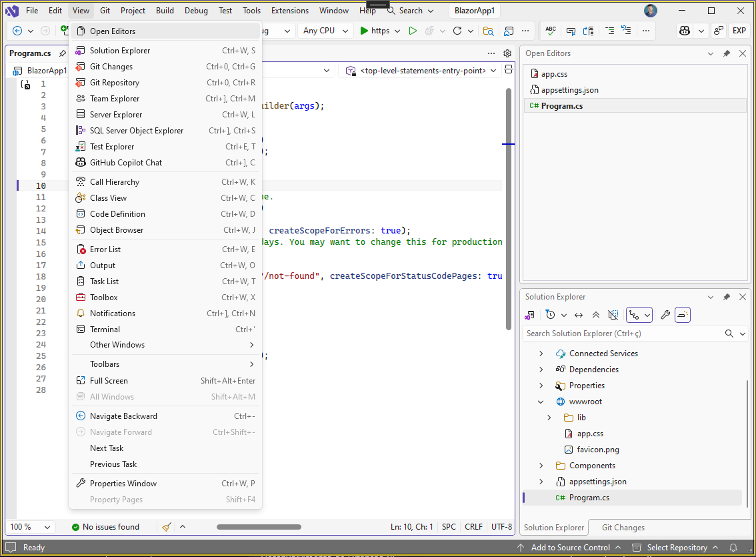Screen dimensions: 756x557
Task: Select favicon.png in Solution Explorer
Action: pos(598,450)
